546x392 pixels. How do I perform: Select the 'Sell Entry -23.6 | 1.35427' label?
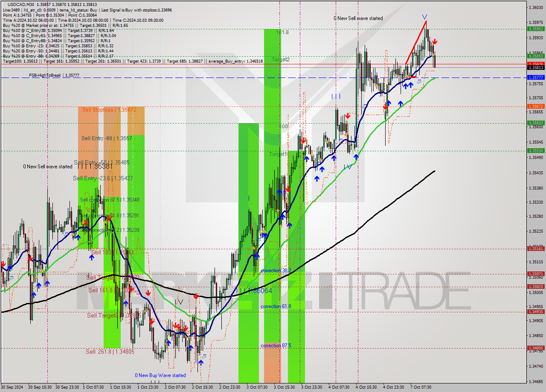tap(103, 179)
